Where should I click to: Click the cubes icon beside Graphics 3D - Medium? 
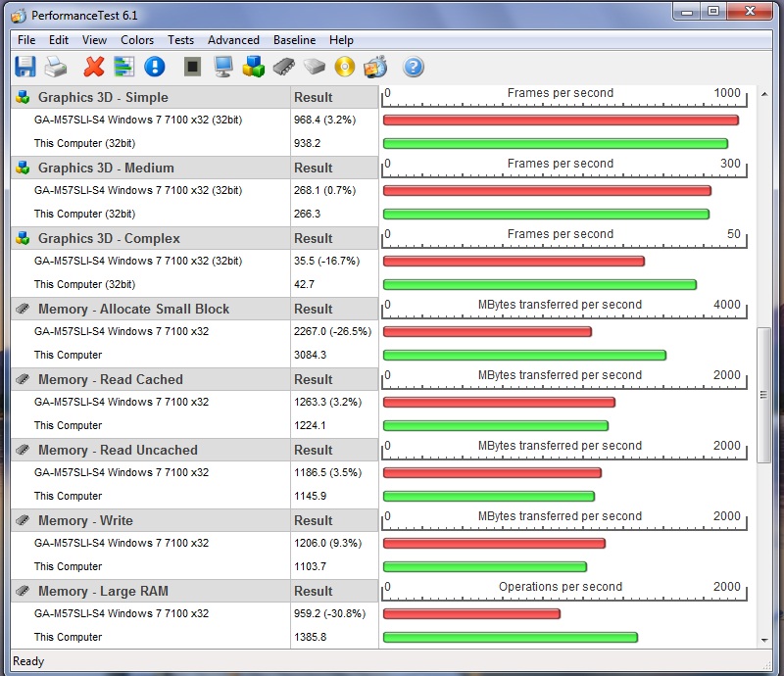(23, 168)
